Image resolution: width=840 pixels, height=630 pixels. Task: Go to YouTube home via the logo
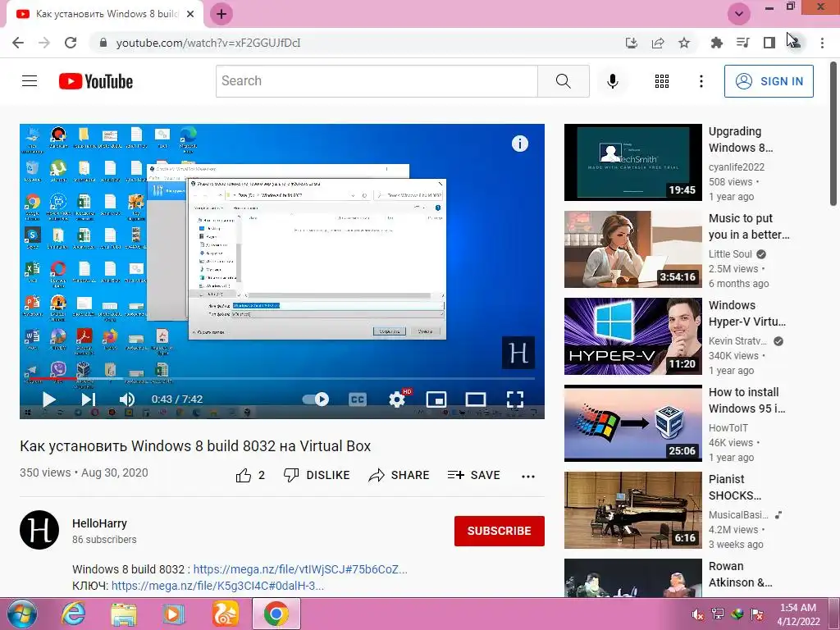tap(96, 81)
